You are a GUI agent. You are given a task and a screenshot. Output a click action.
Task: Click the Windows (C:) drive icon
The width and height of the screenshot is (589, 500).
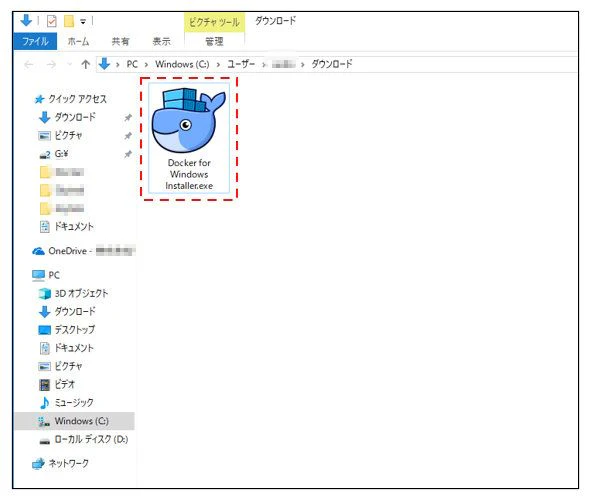[x=44, y=421]
